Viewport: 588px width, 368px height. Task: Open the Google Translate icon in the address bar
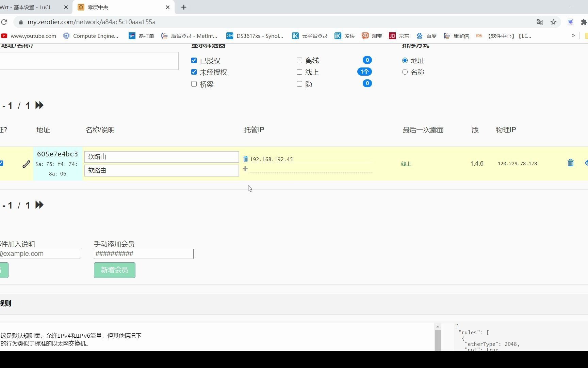[540, 22]
